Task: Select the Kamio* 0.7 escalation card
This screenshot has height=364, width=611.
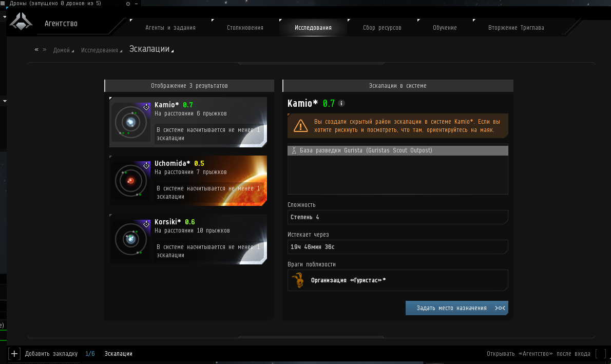Action: point(188,122)
